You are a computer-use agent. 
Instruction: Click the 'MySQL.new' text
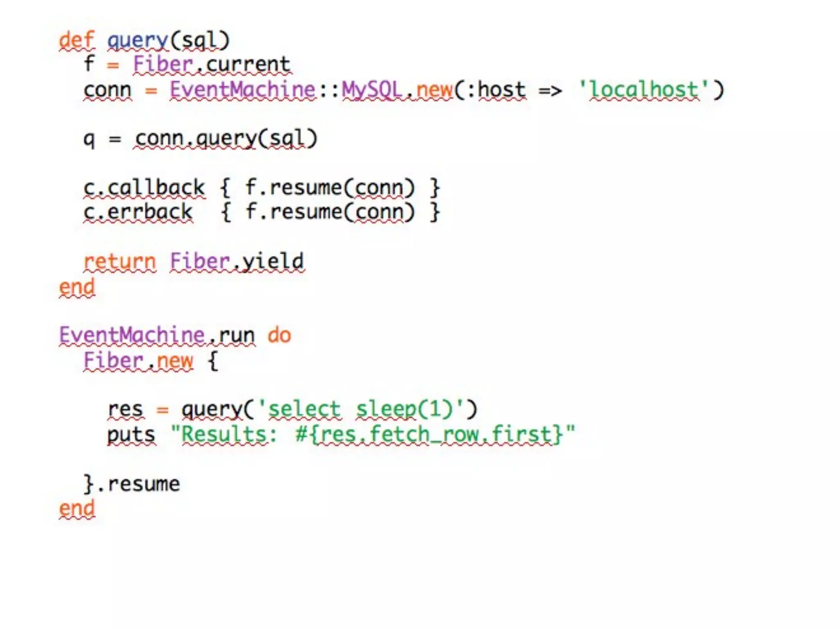[x=397, y=90]
